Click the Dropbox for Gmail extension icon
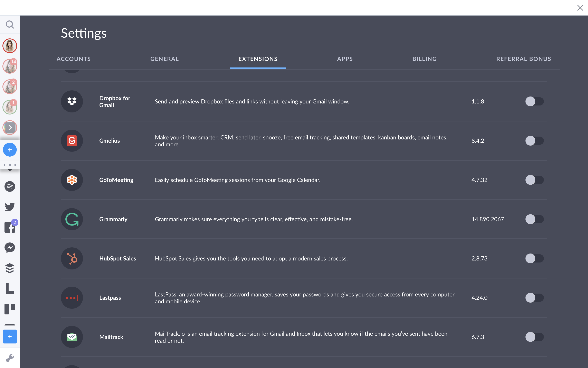Image resolution: width=588 pixels, height=368 pixels. coord(72,101)
